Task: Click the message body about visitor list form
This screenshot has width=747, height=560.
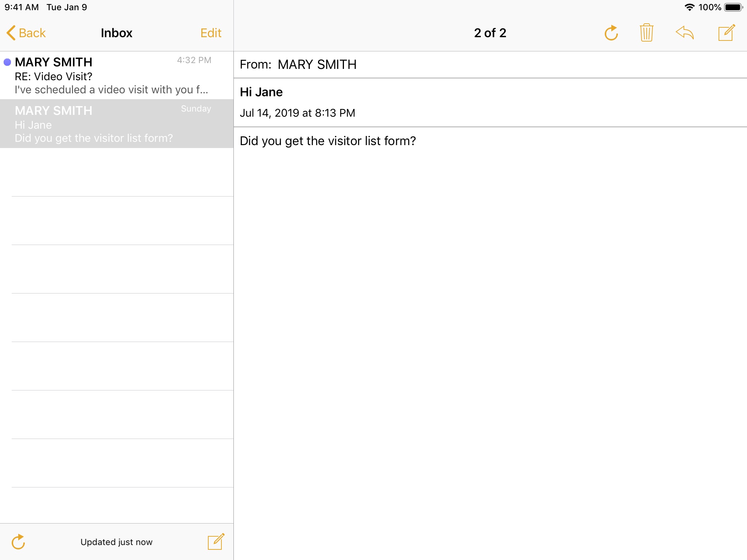Action: click(328, 141)
